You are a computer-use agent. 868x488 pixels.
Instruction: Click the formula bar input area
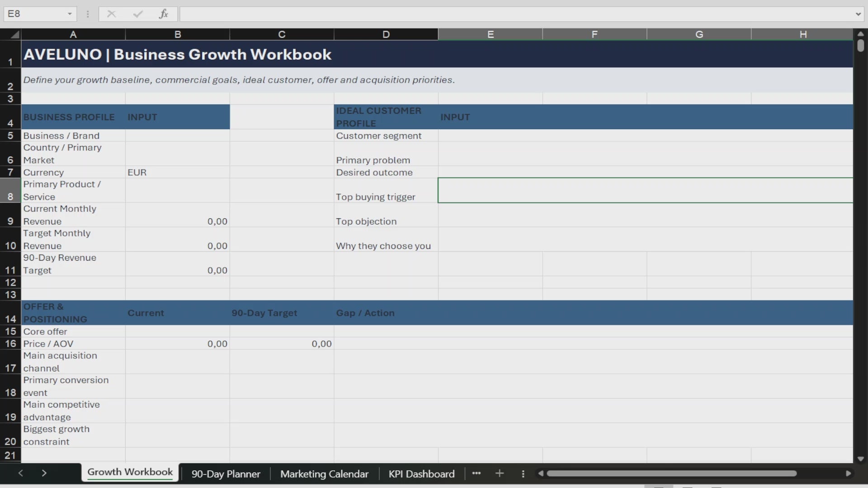pyautogui.click(x=516, y=14)
